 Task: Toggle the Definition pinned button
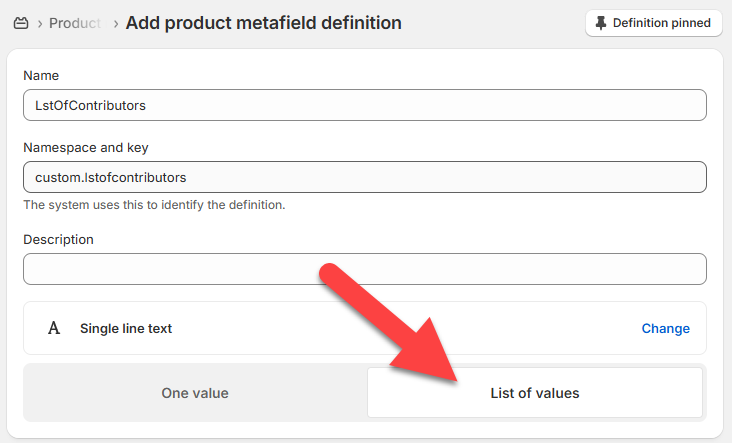point(654,23)
